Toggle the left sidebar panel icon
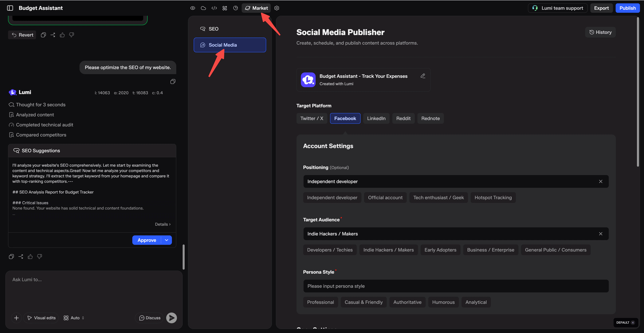This screenshot has height=333, width=644. coord(10,8)
